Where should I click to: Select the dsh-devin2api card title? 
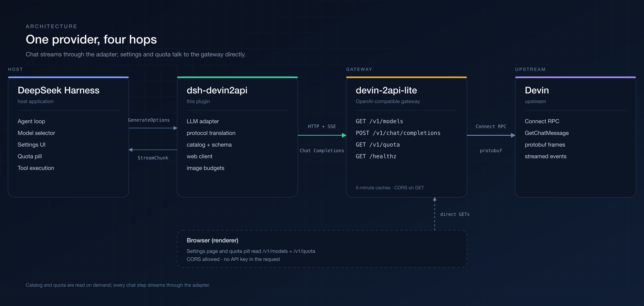coord(217,90)
